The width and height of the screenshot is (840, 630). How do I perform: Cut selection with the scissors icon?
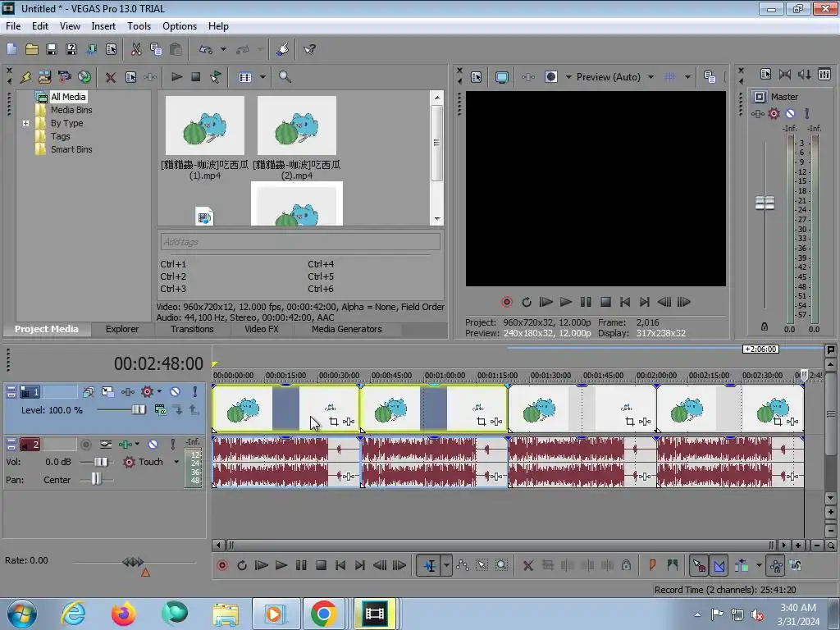coord(136,49)
